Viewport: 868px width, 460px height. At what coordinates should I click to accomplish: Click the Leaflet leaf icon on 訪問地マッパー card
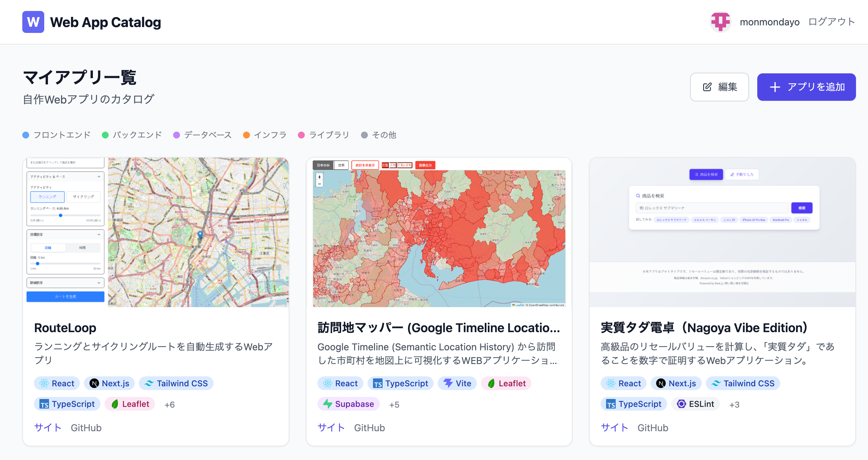492,383
